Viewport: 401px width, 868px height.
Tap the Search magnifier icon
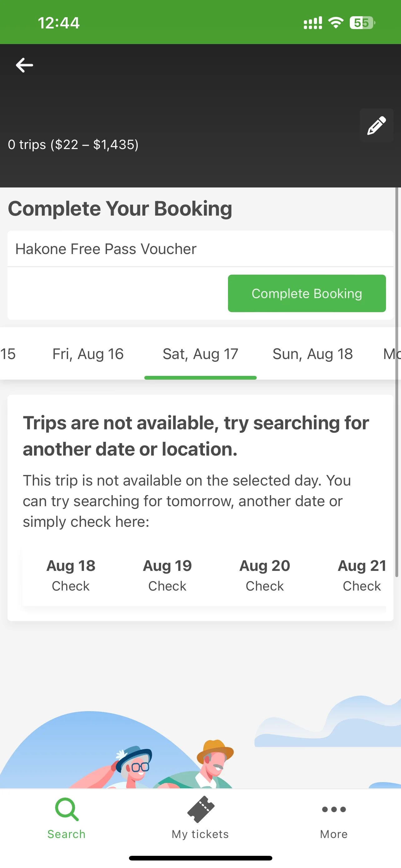67,809
